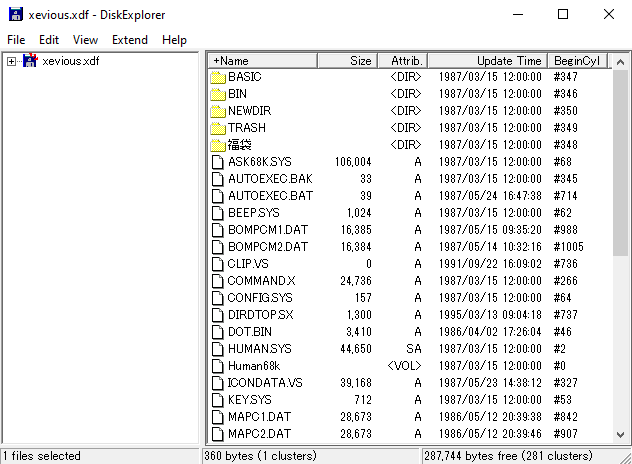Click the '360 bytes (1 clusters)' status text
The height and width of the screenshot is (464, 632).
[x=260, y=456]
